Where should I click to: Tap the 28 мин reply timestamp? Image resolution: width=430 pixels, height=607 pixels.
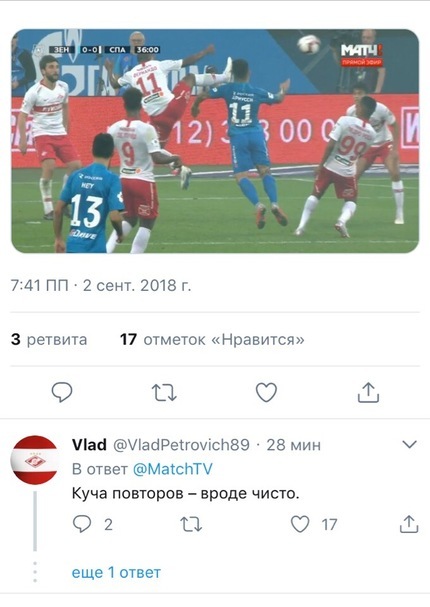[293, 445]
